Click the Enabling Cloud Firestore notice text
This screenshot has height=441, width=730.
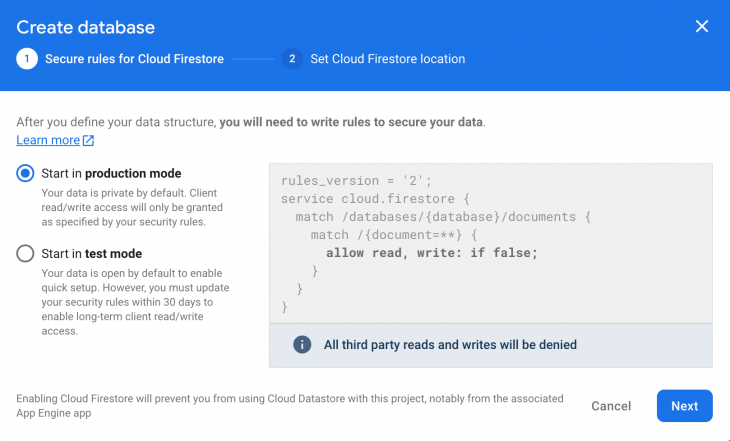click(290, 406)
